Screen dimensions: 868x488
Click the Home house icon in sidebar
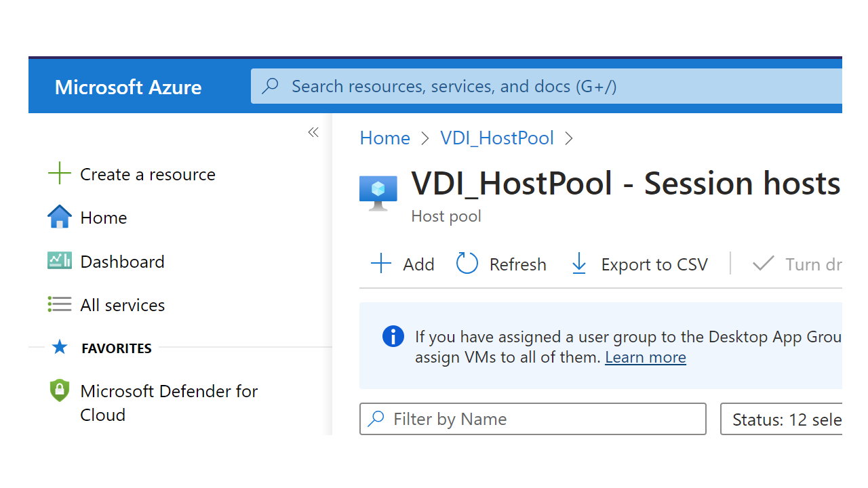point(60,218)
